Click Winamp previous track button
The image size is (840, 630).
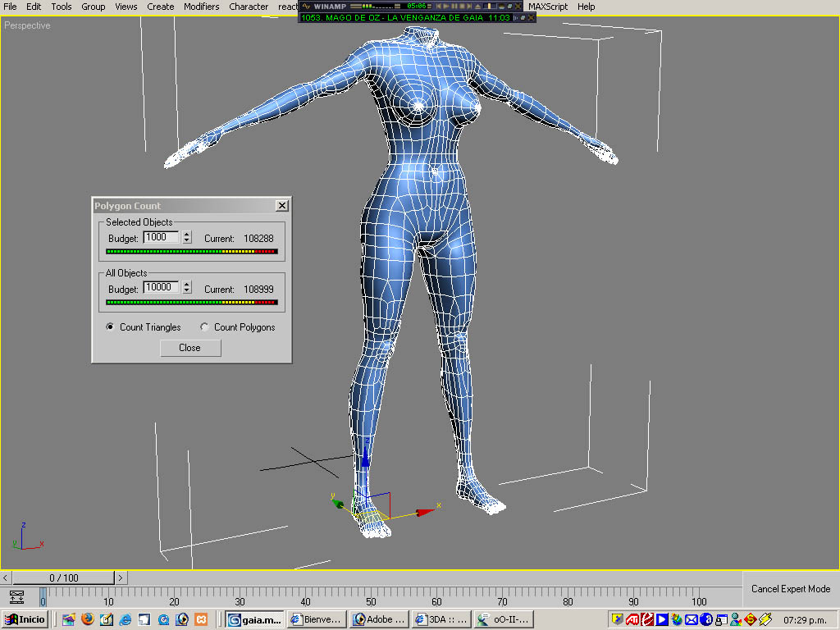pyautogui.click(x=440, y=6)
